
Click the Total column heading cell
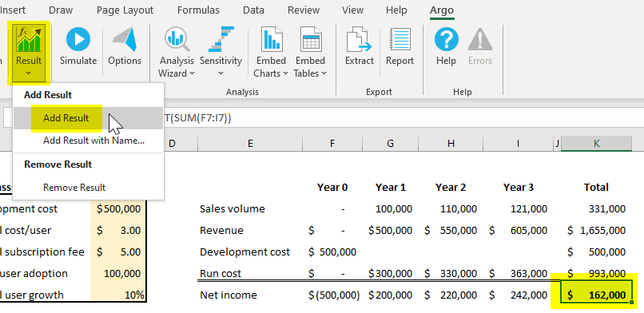click(x=596, y=188)
